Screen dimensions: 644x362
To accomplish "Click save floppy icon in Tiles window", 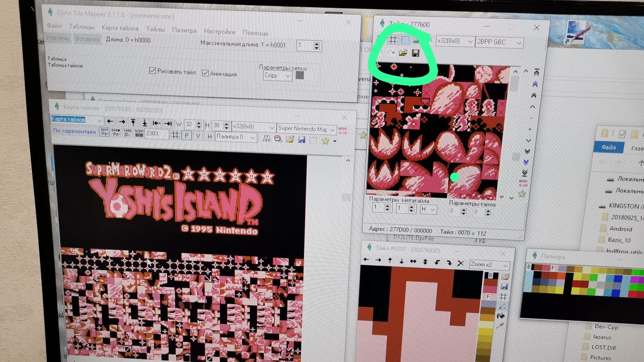I will click(416, 54).
